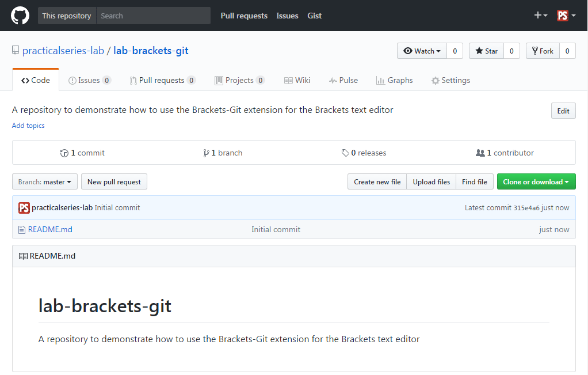Click the contributors people icon
Image resolution: width=588 pixels, height=375 pixels.
pos(480,153)
